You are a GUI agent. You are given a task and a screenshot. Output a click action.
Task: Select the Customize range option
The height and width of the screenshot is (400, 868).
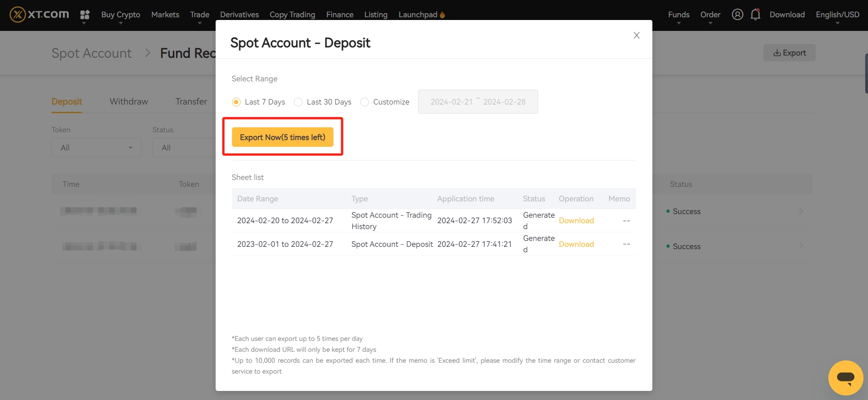point(385,102)
